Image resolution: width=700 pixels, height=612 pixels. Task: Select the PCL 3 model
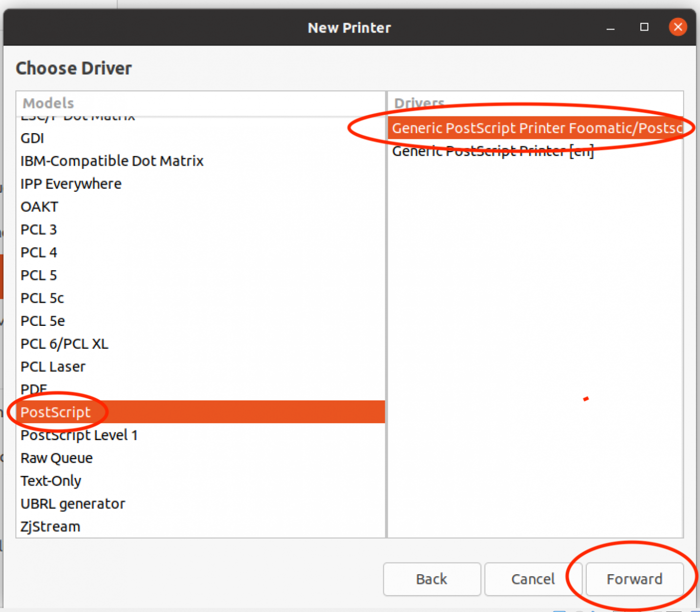tap(39, 229)
